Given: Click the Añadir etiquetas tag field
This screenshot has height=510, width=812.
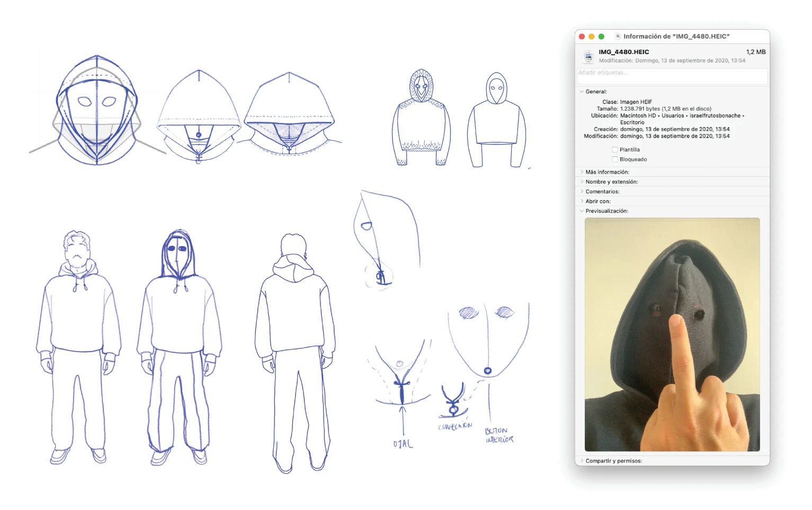Looking at the screenshot, I should point(672,76).
